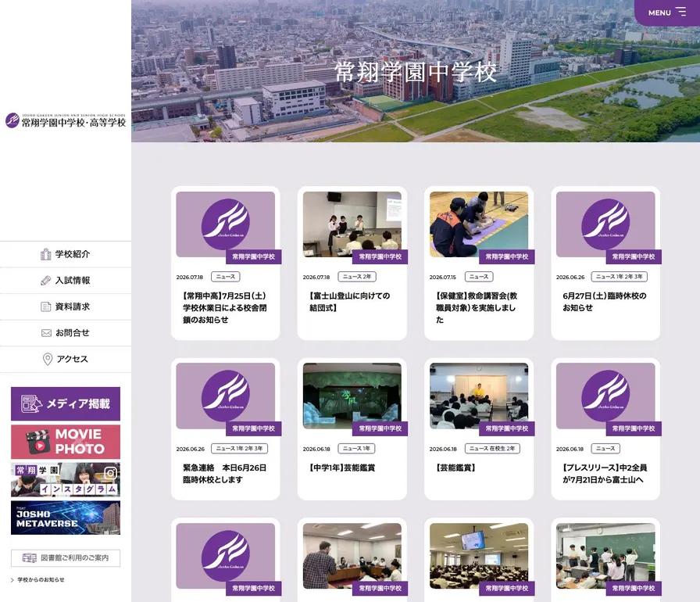The height and width of the screenshot is (602, 700).
Task: Click the ニュース 1年 tag
Action: click(356, 449)
